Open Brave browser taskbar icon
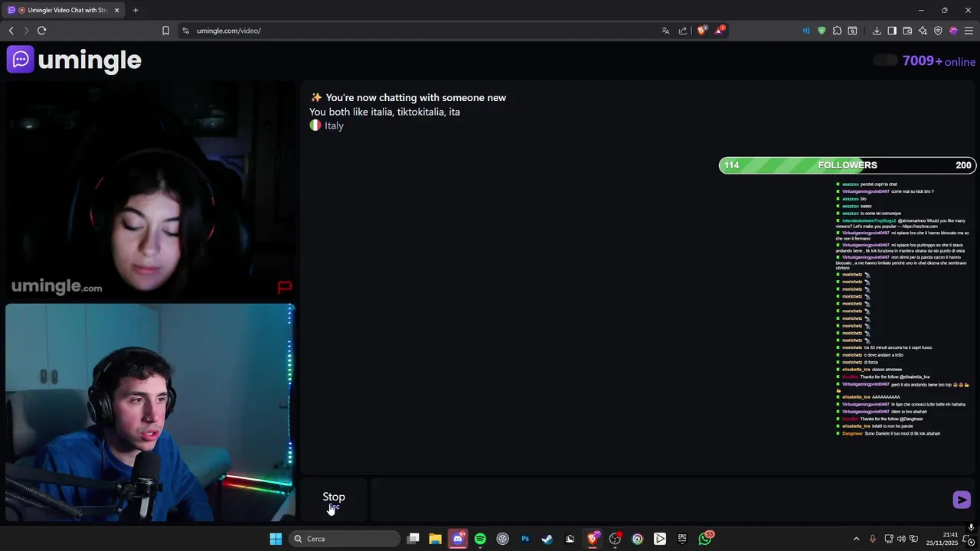Image resolution: width=980 pixels, height=551 pixels. pos(593,539)
